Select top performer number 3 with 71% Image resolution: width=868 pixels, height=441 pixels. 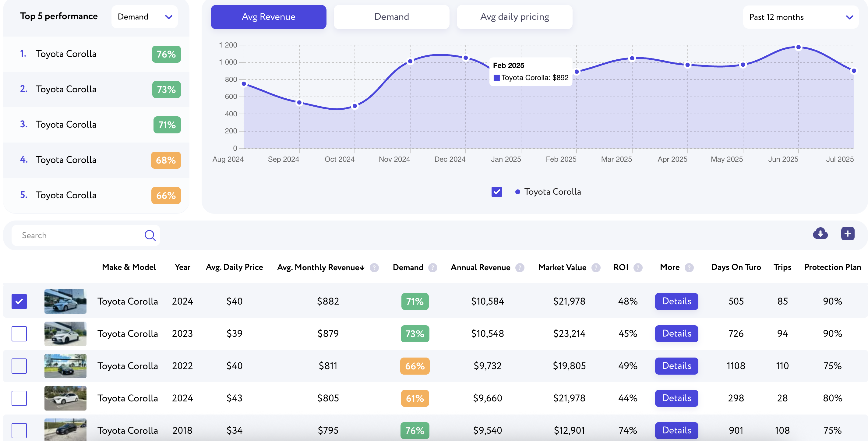tap(96, 125)
